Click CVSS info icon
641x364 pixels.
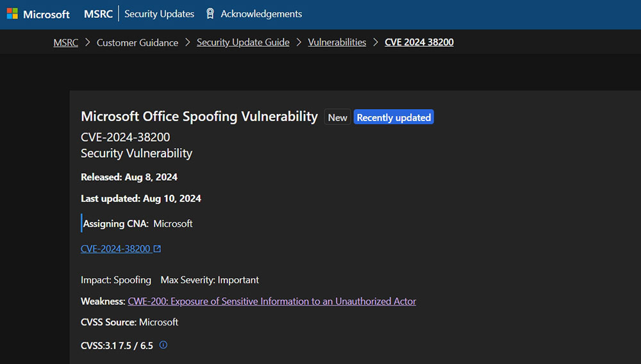click(163, 345)
